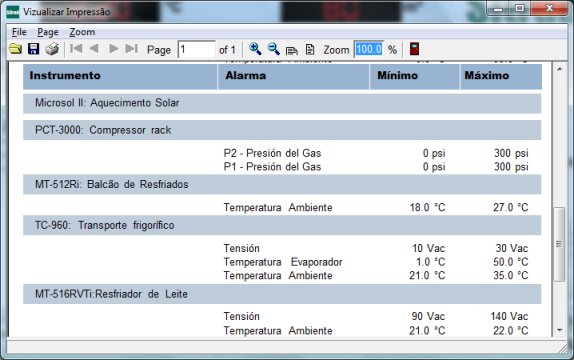Click the page number input field
The height and width of the screenshot is (360, 574).
pos(197,49)
